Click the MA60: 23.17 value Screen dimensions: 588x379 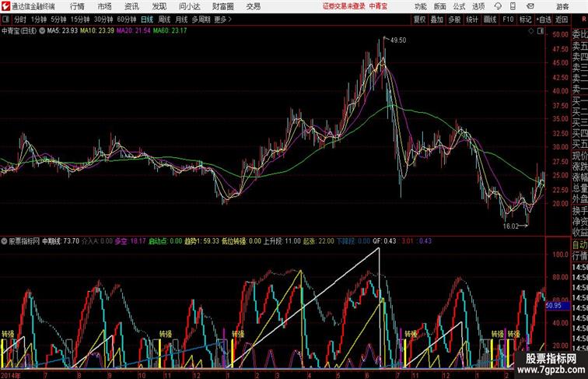(x=170, y=31)
